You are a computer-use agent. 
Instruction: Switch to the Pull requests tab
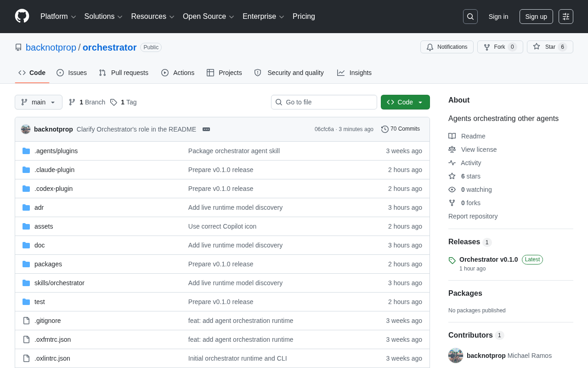124,73
